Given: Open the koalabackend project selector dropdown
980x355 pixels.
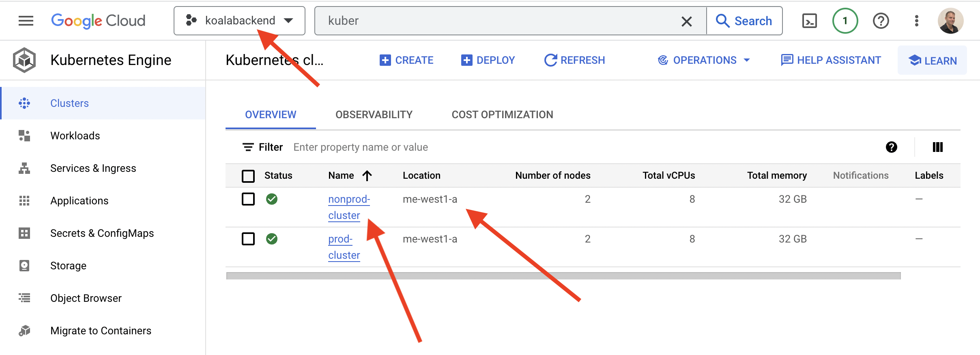Looking at the screenshot, I should pos(239,21).
